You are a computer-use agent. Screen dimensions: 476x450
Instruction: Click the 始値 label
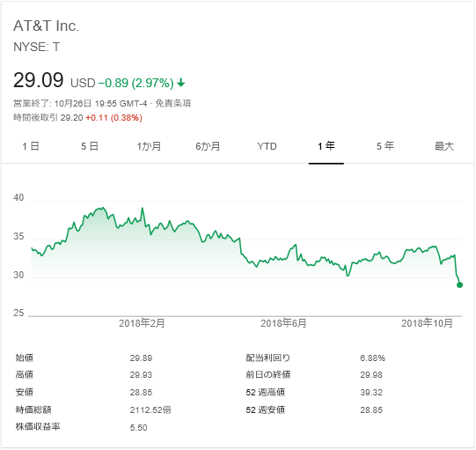click(x=25, y=358)
